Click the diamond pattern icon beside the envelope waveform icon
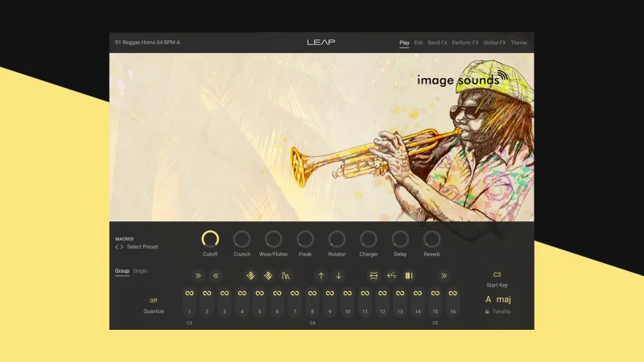This screenshot has width=644, height=362. tap(268, 276)
